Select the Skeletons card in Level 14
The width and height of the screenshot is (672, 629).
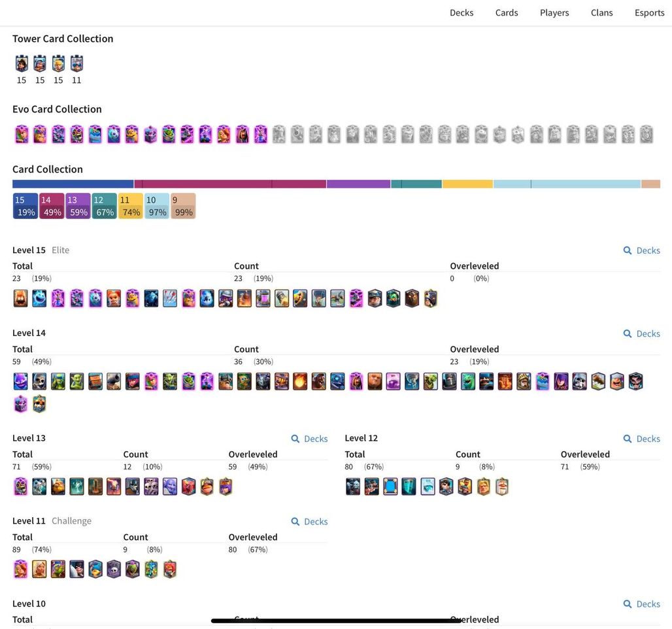click(x=39, y=382)
